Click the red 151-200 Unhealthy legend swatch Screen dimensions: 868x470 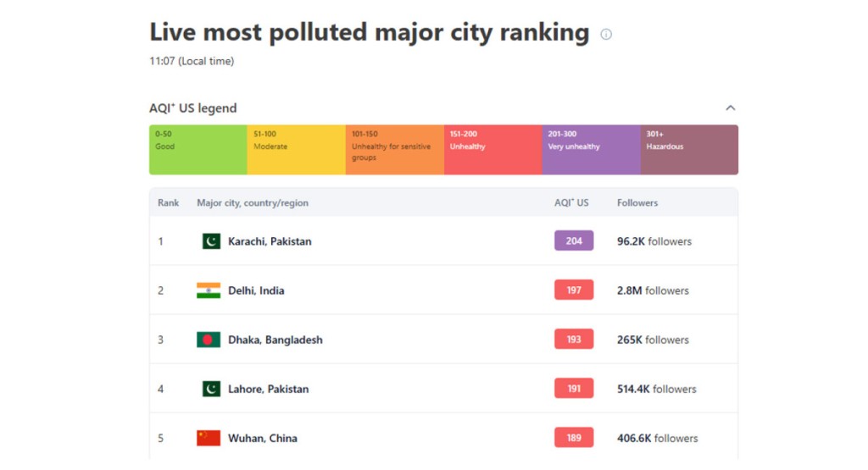(493, 150)
